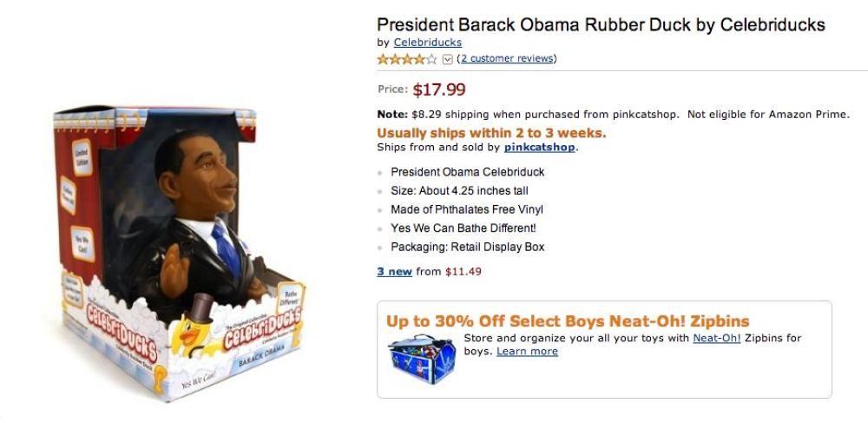Screen dimensions: 868x423
Task: Expand the rating breakdown dropdown arrow
Action: tap(448, 59)
